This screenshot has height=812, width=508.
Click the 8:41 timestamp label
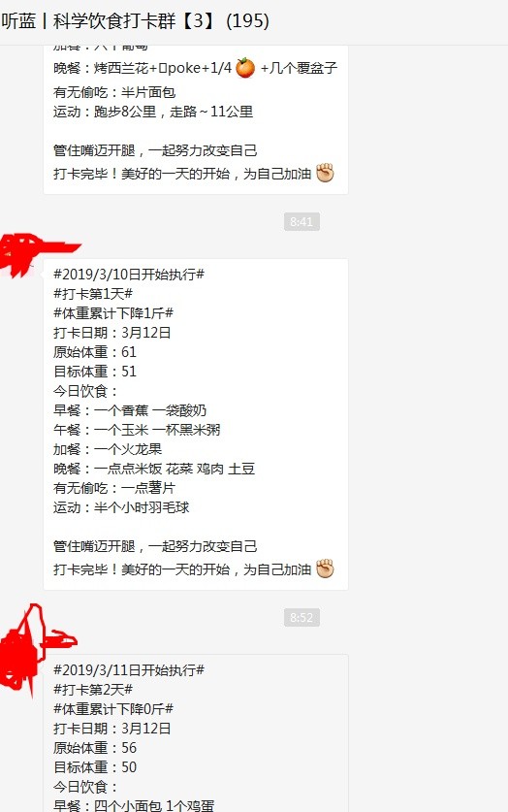[302, 221]
